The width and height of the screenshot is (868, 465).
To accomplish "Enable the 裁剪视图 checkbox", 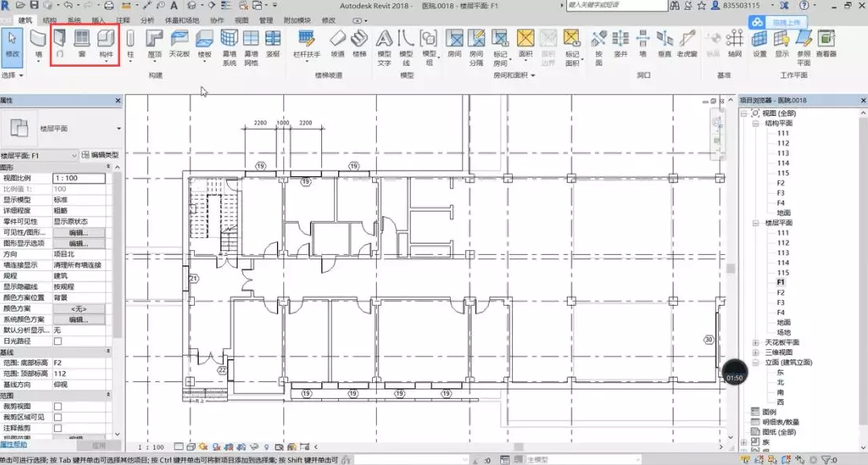I will (x=58, y=406).
